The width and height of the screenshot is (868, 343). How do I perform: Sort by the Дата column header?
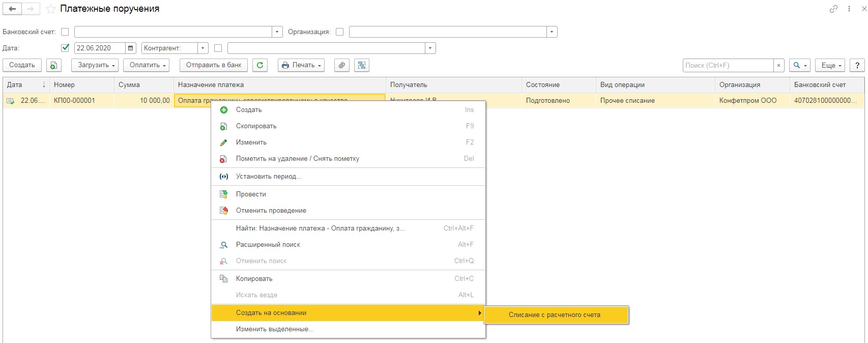(26, 85)
